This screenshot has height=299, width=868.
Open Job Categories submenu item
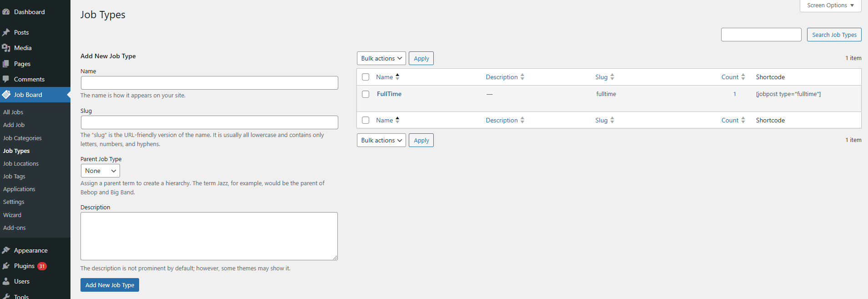pyautogui.click(x=22, y=138)
